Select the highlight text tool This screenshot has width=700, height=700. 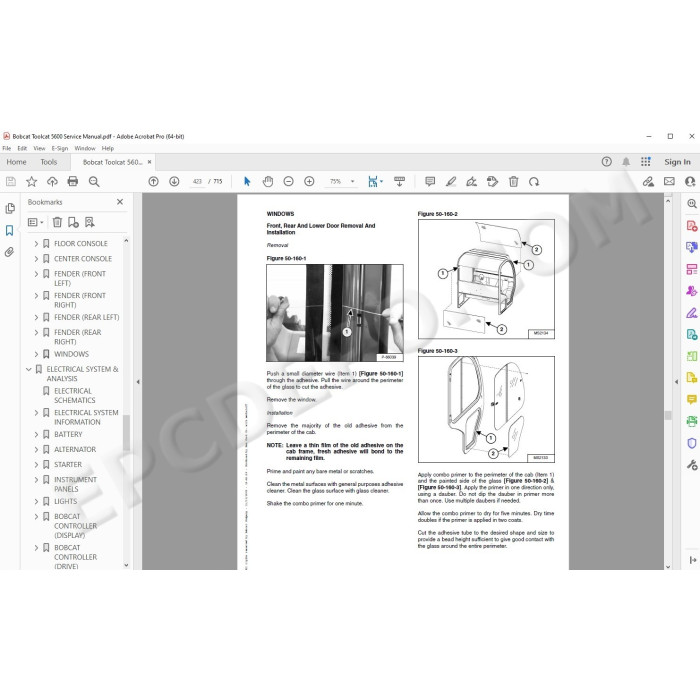[x=451, y=181]
